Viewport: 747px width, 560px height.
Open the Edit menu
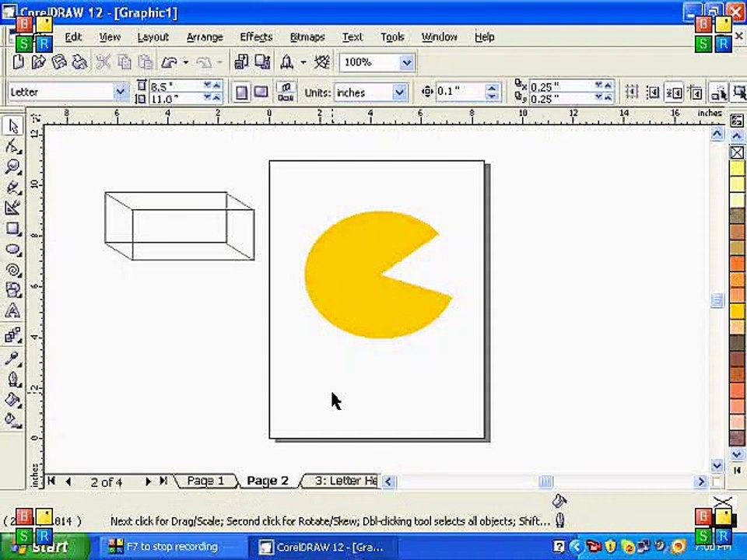[73, 37]
